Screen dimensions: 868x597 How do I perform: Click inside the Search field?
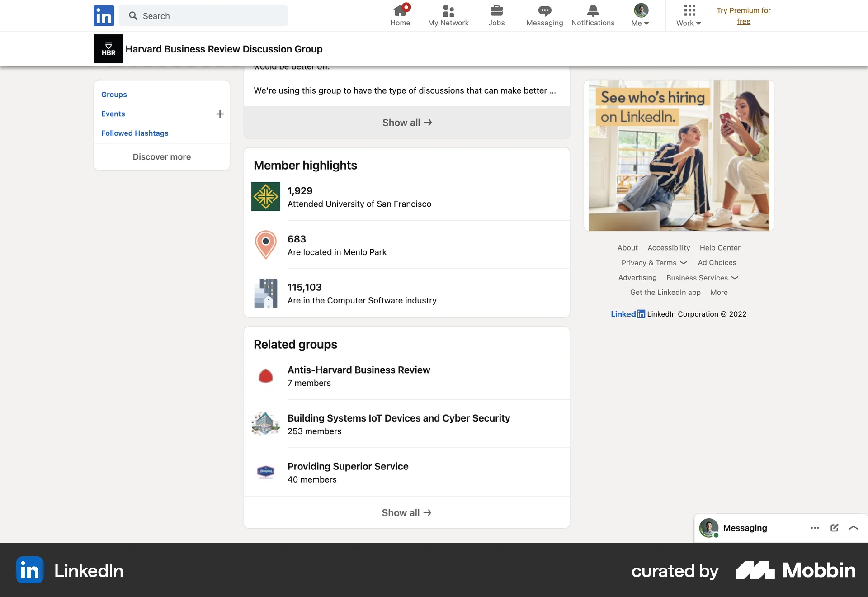(203, 15)
